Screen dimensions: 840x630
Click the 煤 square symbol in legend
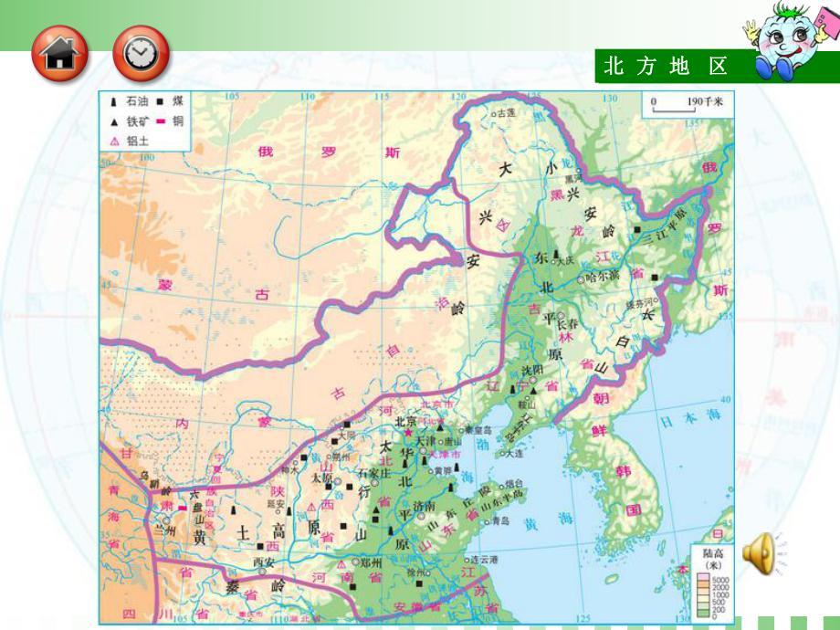click(160, 101)
